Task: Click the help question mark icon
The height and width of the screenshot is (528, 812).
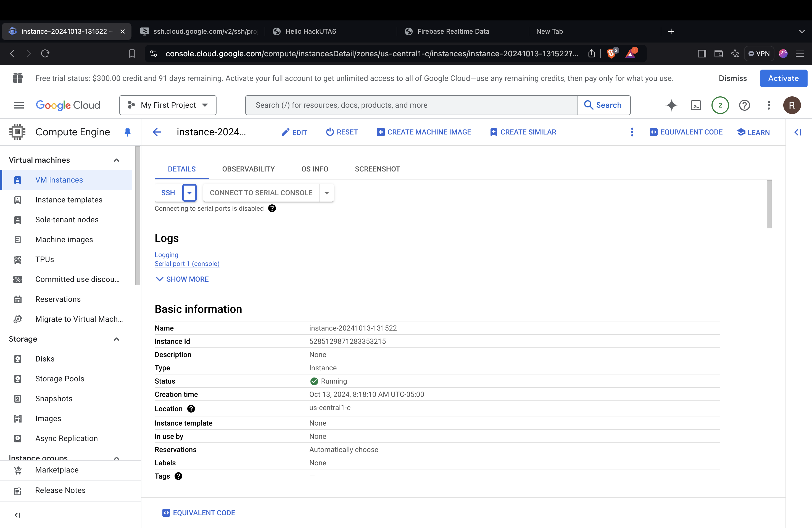Action: pos(744,105)
